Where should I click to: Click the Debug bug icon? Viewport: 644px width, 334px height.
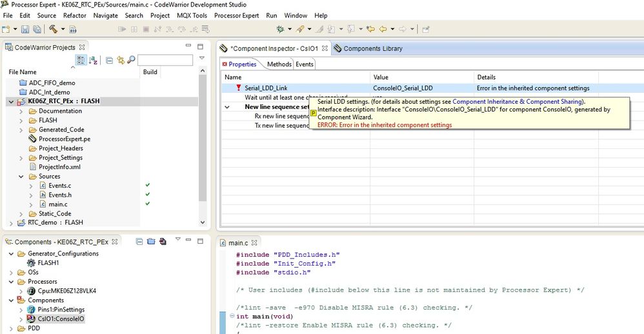click(280, 29)
